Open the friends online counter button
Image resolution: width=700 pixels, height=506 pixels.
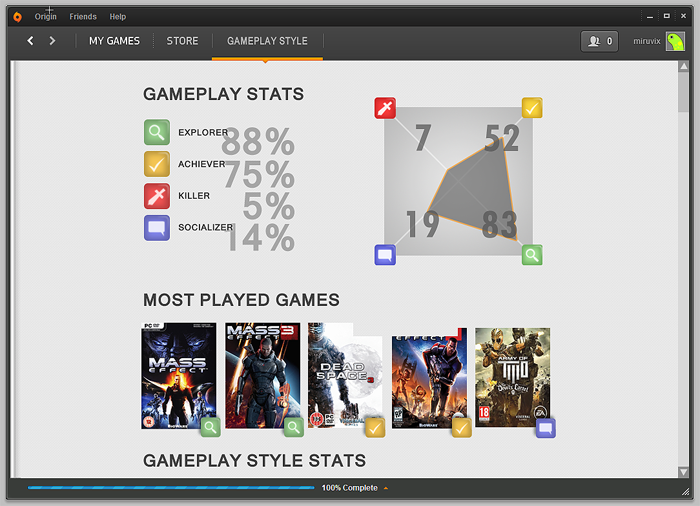coord(600,41)
